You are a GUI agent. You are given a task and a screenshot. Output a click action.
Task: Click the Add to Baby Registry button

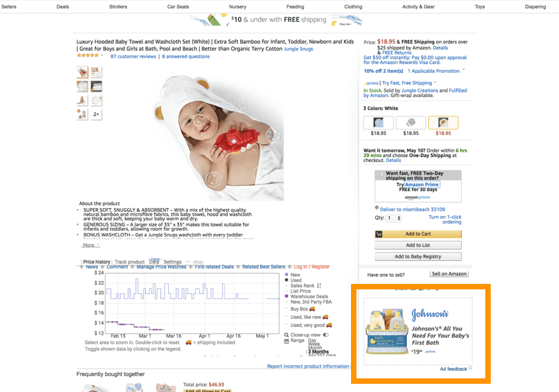[x=418, y=257]
